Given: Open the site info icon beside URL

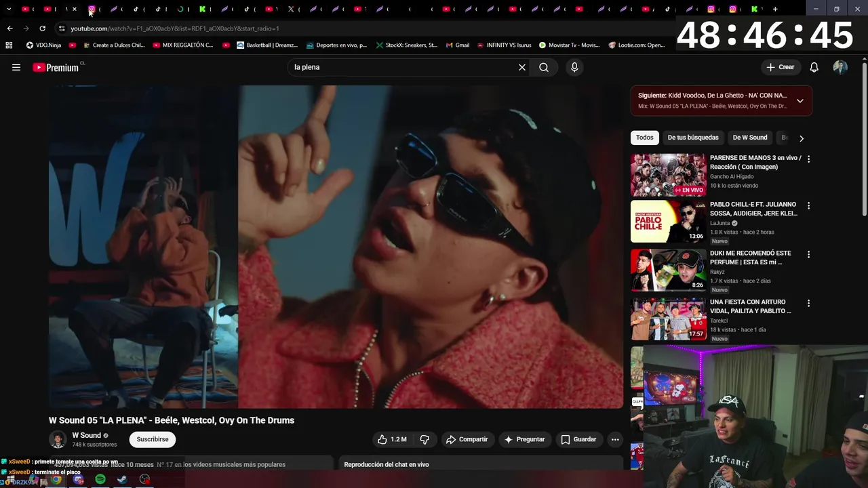Looking at the screenshot, I should tap(62, 28).
